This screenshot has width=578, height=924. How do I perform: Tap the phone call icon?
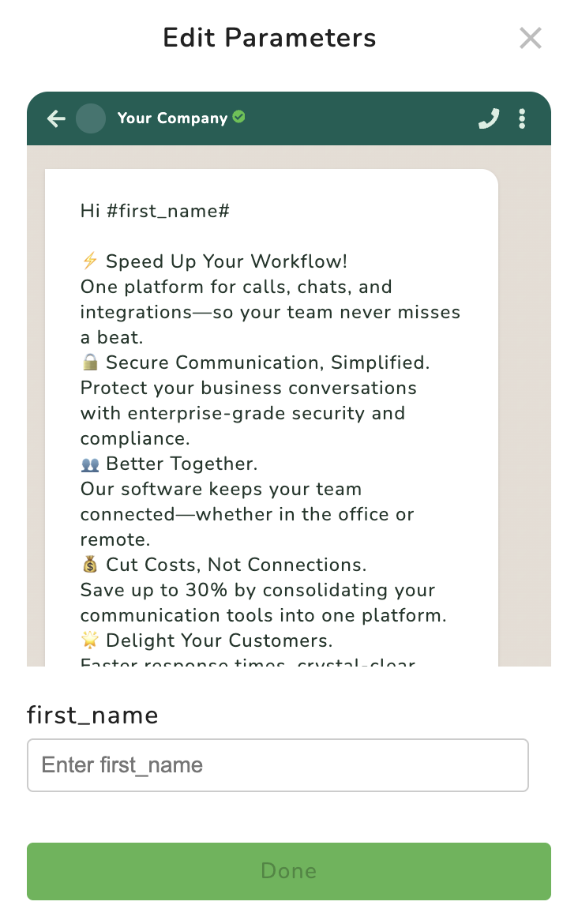(x=489, y=118)
